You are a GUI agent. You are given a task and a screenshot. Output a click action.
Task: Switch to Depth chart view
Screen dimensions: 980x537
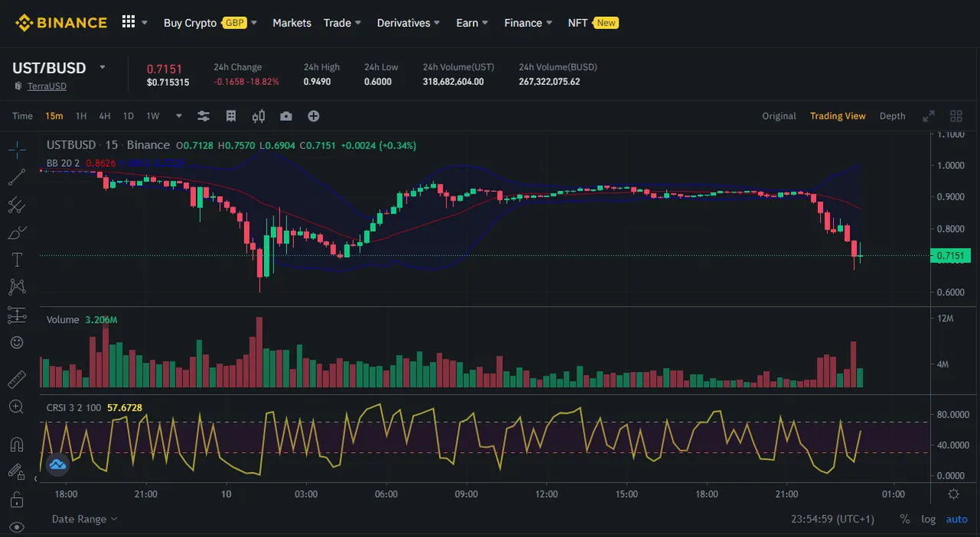892,116
